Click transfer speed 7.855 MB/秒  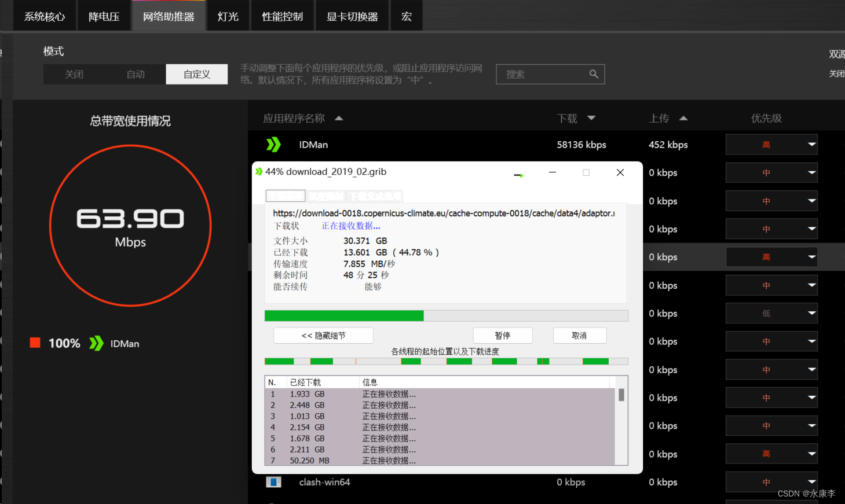coord(369,264)
